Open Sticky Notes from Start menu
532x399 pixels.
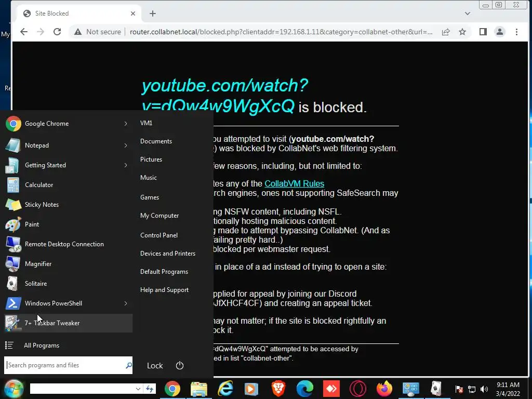pyautogui.click(x=68, y=205)
